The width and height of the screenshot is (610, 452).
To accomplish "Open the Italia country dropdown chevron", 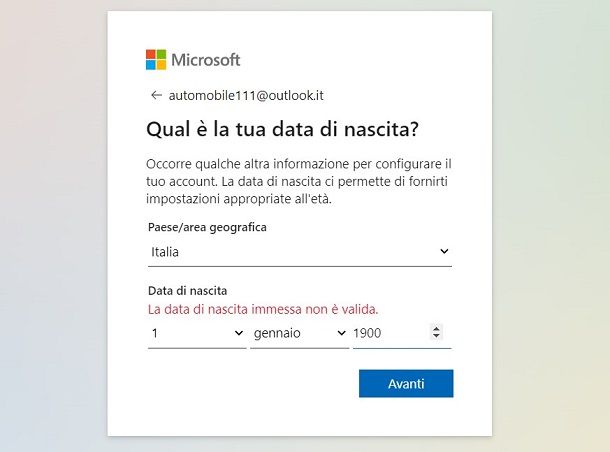I will (444, 251).
